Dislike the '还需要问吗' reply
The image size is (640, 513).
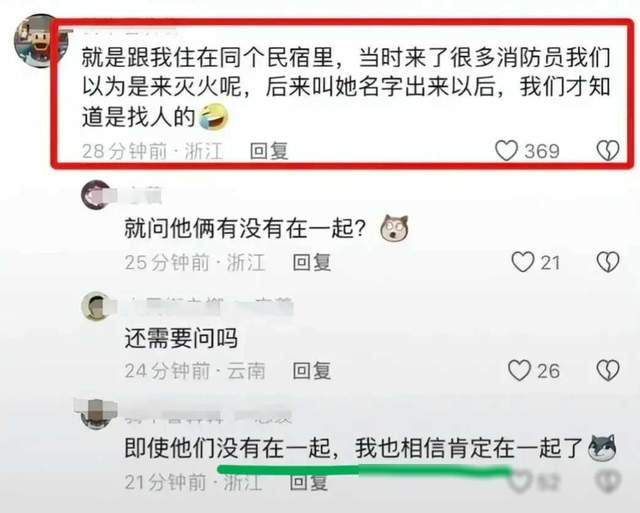608,371
